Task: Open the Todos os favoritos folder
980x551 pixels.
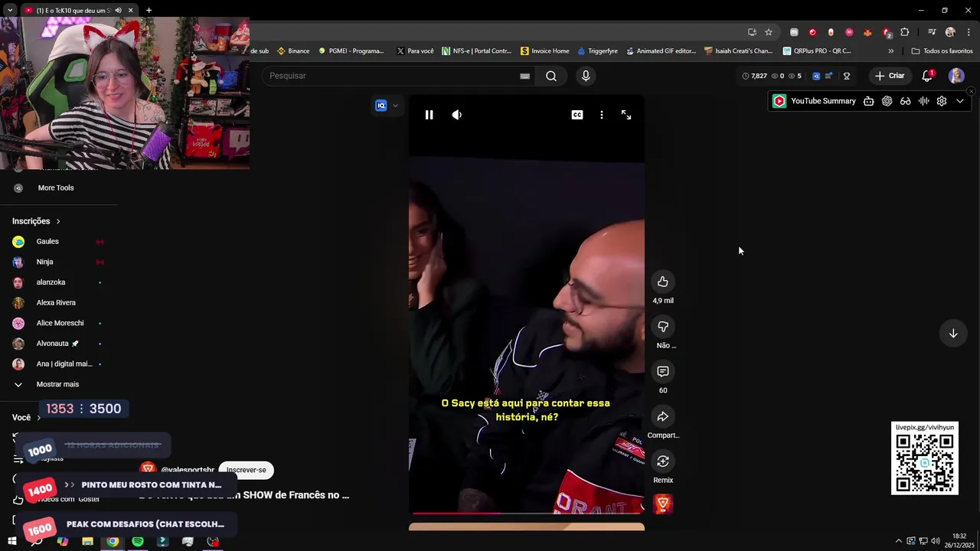Action: tap(942, 51)
